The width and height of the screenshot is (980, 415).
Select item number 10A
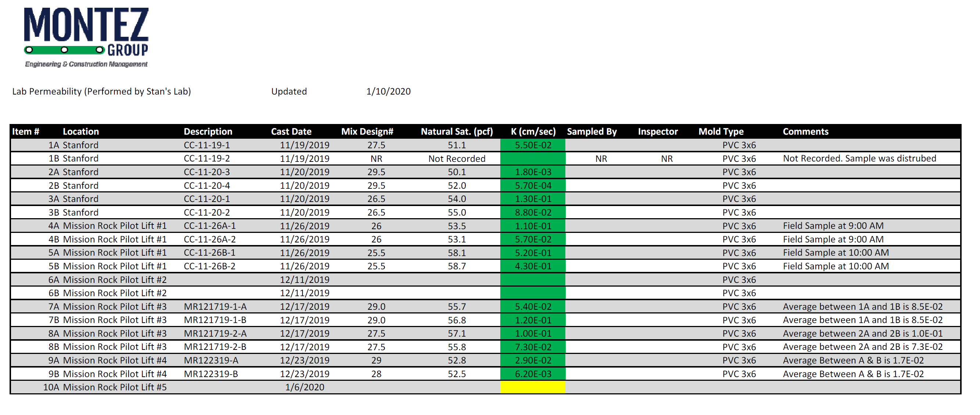(51, 387)
